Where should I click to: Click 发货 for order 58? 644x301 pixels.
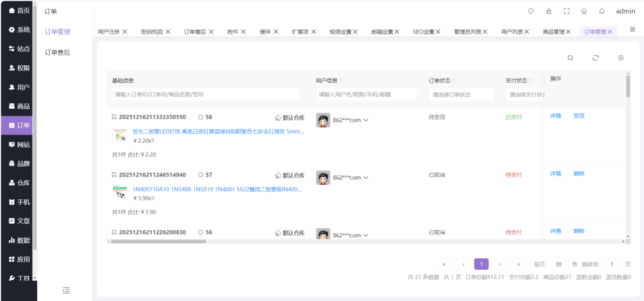pyautogui.click(x=579, y=116)
